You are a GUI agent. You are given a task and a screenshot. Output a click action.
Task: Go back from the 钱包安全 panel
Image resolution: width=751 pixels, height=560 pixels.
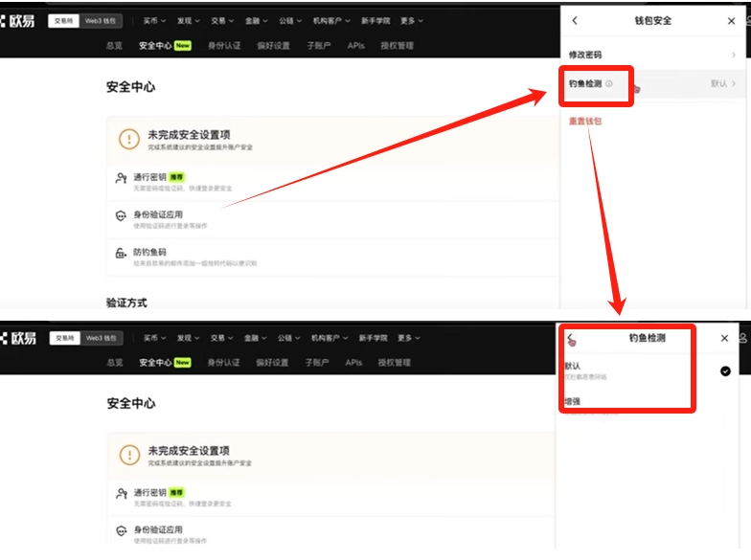[575, 21]
